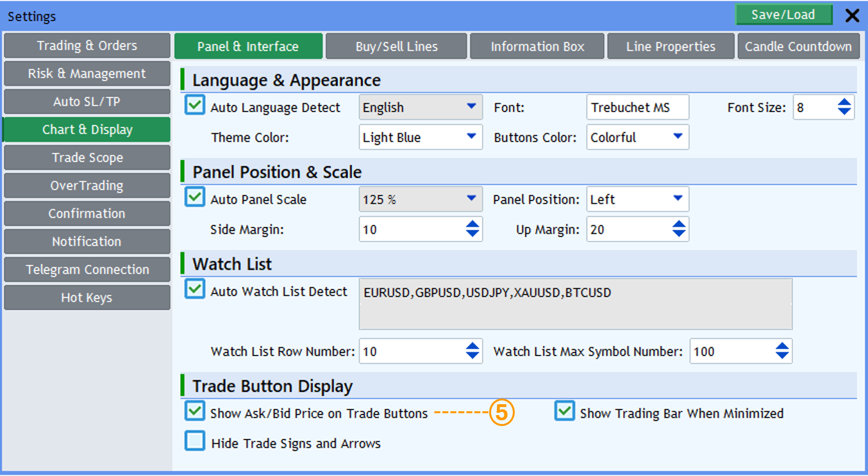Toggle Auto Language Detect checkbox
868x476 pixels.
point(195,105)
